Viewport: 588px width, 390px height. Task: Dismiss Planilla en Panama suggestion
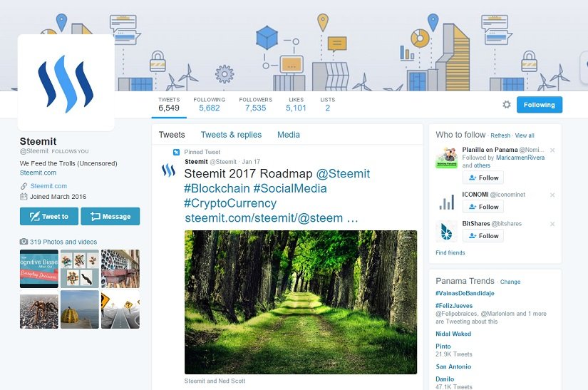[552, 150]
